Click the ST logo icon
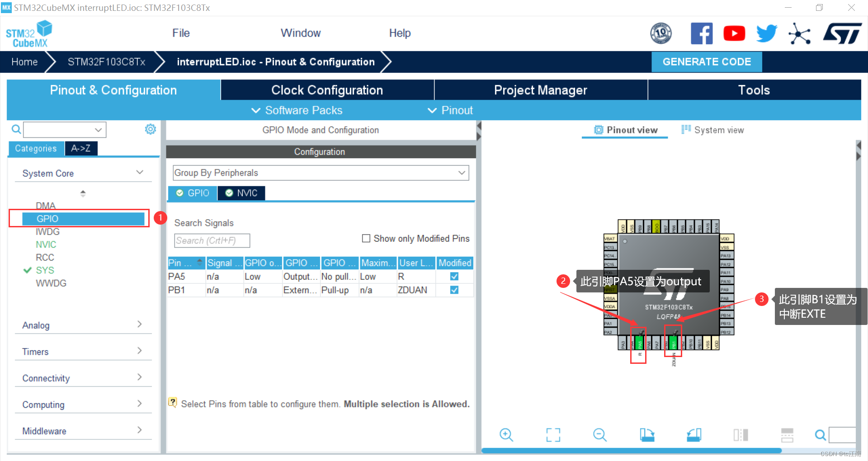Image resolution: width=868 pixels, height=461 pixels. (x=843, y=33)
